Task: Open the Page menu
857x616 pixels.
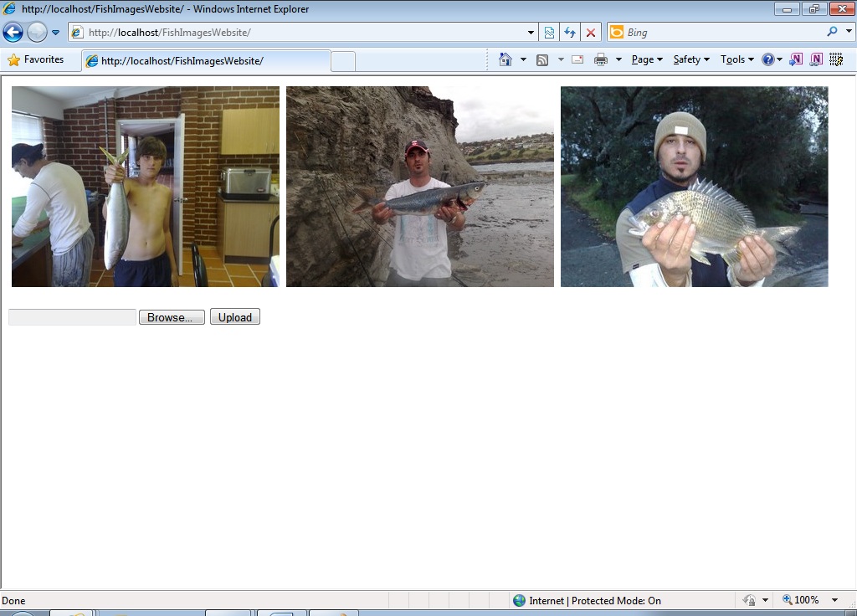Action: (x=647, y=59)
